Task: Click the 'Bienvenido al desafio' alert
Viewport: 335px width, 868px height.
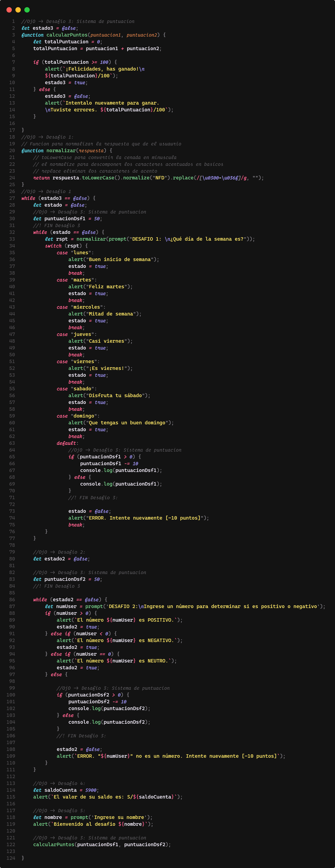Action: pyautogui.click(x=93, y=824)
